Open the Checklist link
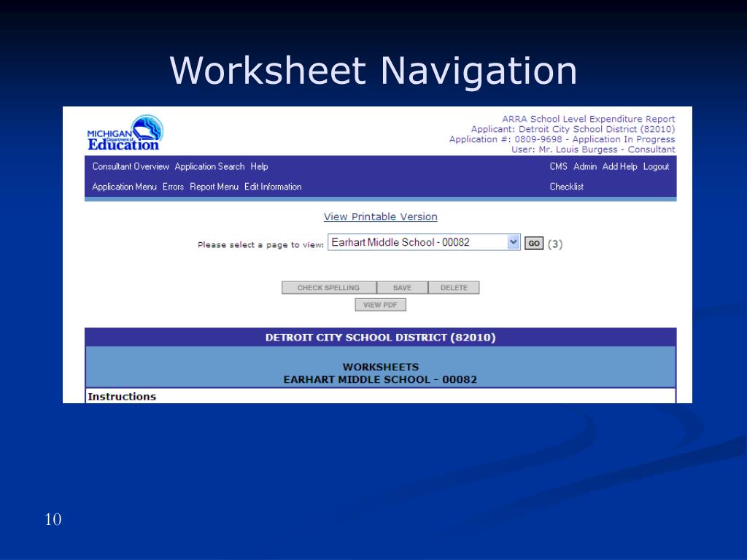The width and height of the screenshot is (747, 560). [566, 187]
